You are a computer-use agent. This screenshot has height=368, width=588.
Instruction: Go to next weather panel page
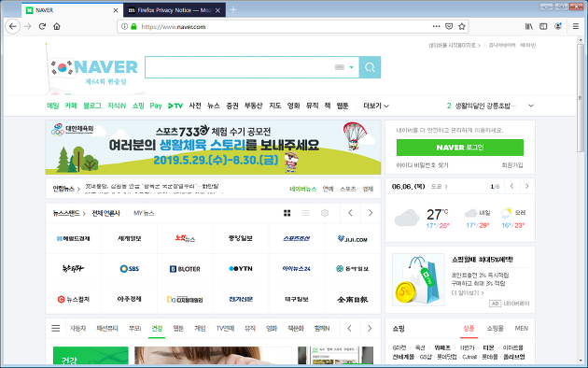coord(527,187)
